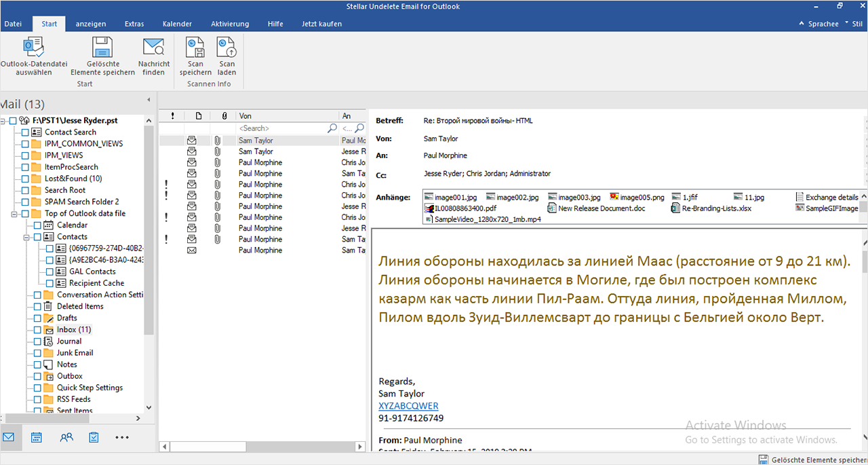Select first Sam Taylor email row
This screenshot has width=868, height=465.
click(262, 141)
